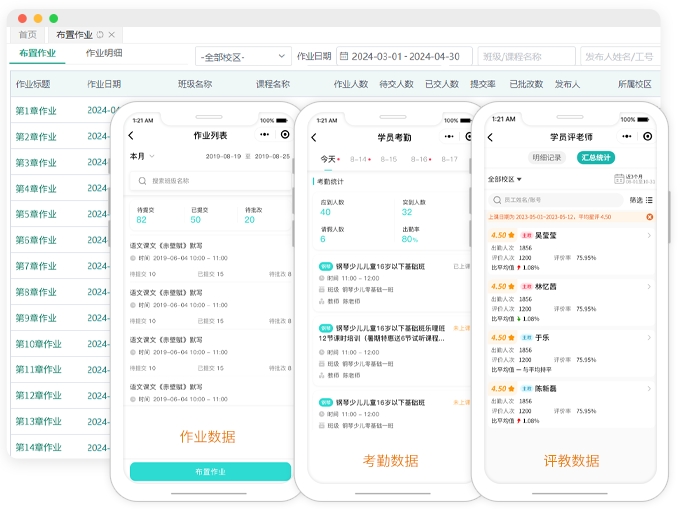Open the more menu in 学员考勤 phone
The width and height of the screenshot is (680, 510).
point(449,137)
